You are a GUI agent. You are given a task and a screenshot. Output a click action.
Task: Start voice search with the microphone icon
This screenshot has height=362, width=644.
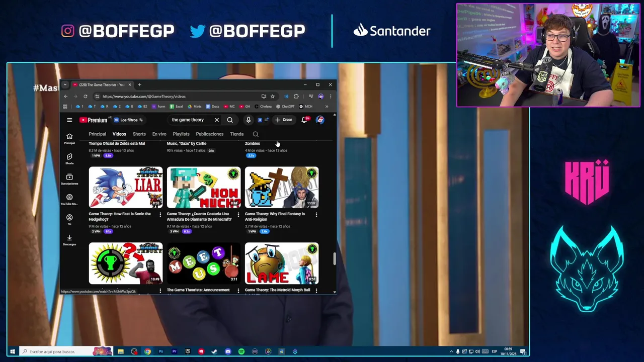click(x=248, y=120)
